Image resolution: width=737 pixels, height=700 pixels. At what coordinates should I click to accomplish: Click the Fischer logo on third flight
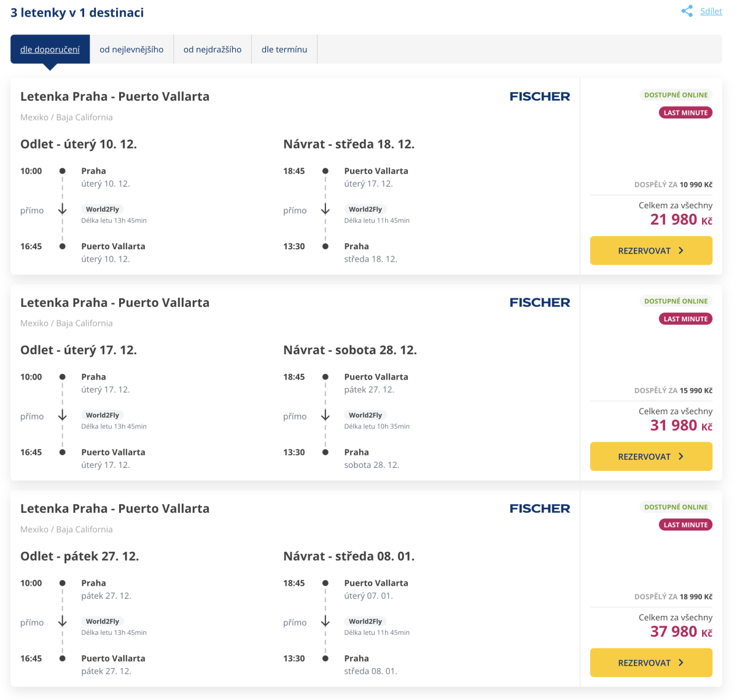(540, 508)
